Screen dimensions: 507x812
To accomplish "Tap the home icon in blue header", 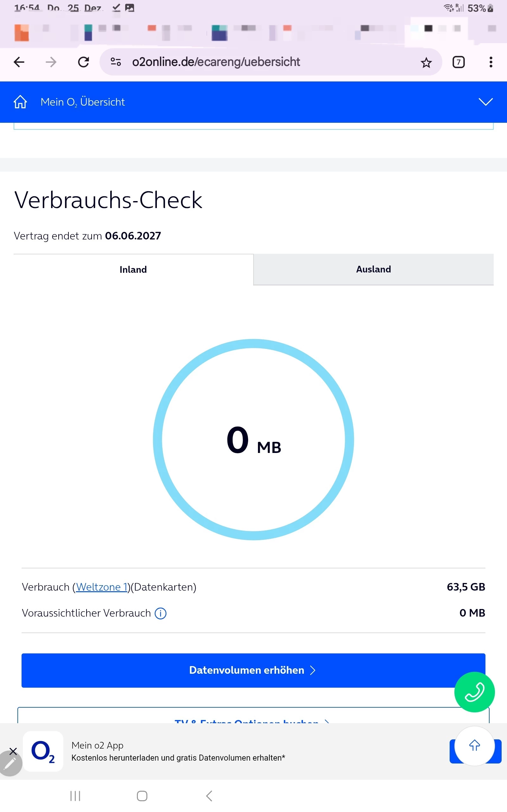I will click(x=20, y=102).
